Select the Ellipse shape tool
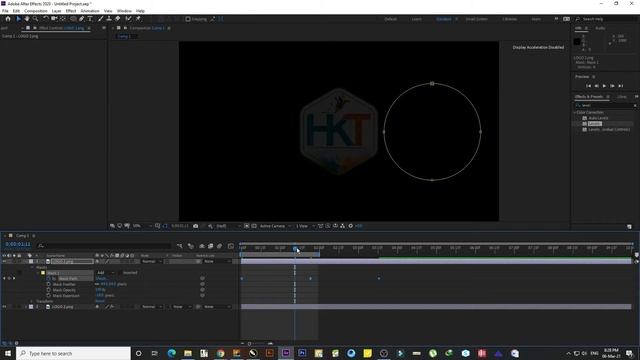The height and width of the screenshot is (360, 640). point(73,19)
